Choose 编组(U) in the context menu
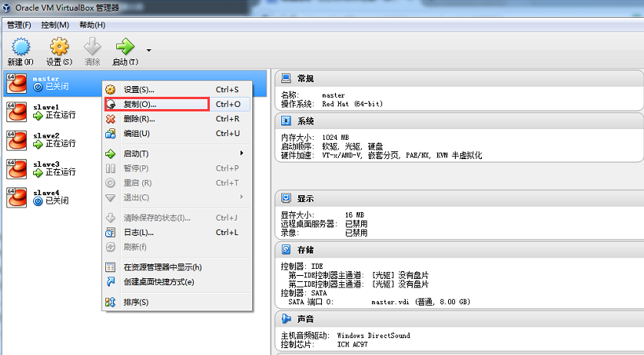This screenshot has width=644, height=355. coord(178,134)
